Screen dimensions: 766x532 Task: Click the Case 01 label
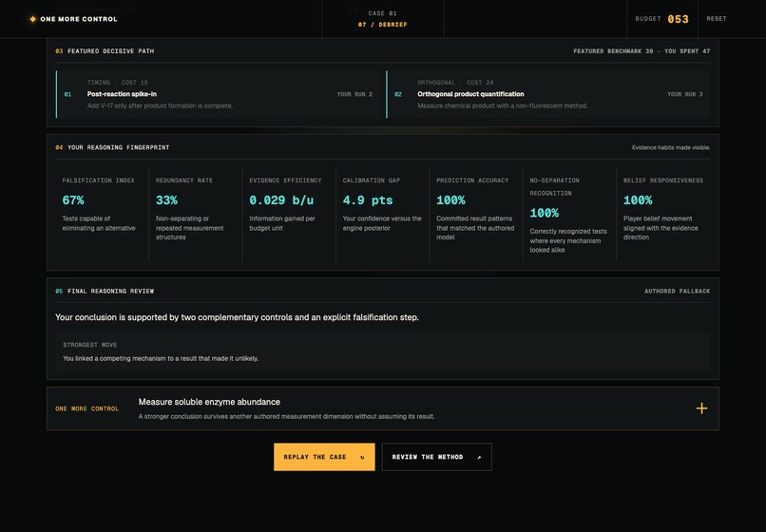pyautogui.click(x=382, y=13)
